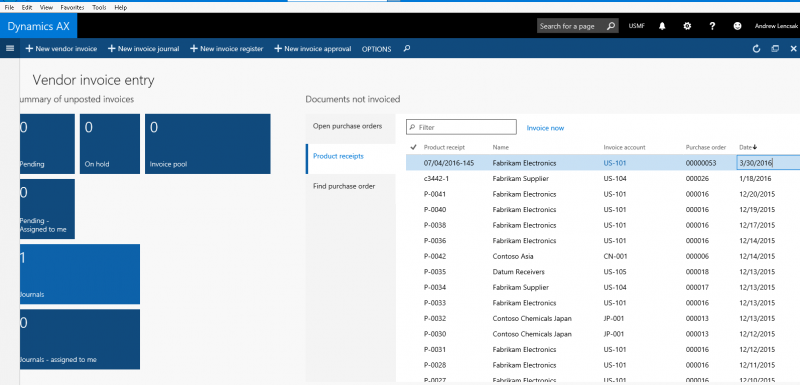Select product receipt P-0031

click(x=435, y=350)
